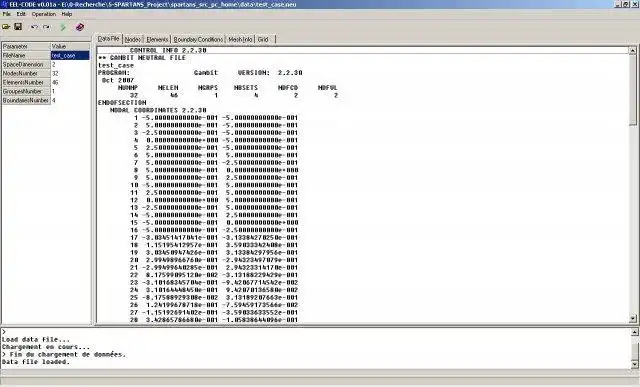Open the Help menu
Screen dimensions: 640x387
click(x=67, y=14)
